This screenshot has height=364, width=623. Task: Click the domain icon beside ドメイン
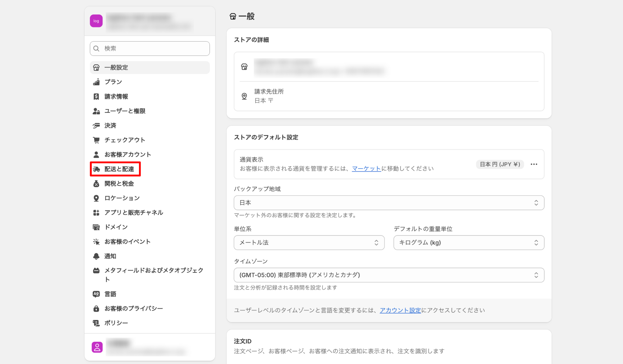tap(96, 227)
